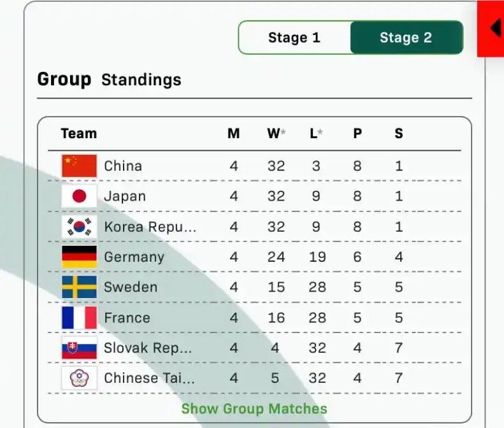Click the Germany flag icon
The image size is (504, 428).
(x=79, y=257)
